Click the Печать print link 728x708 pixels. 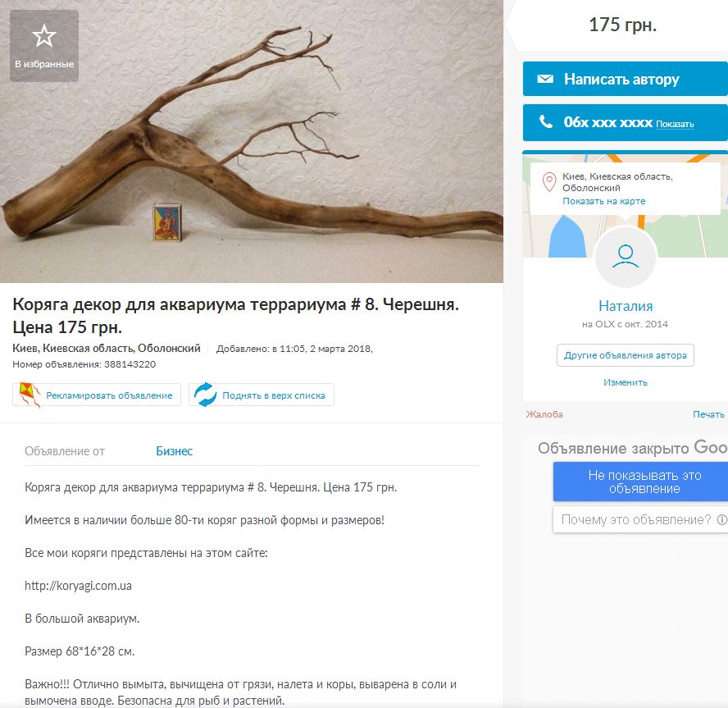pos(708,414)
